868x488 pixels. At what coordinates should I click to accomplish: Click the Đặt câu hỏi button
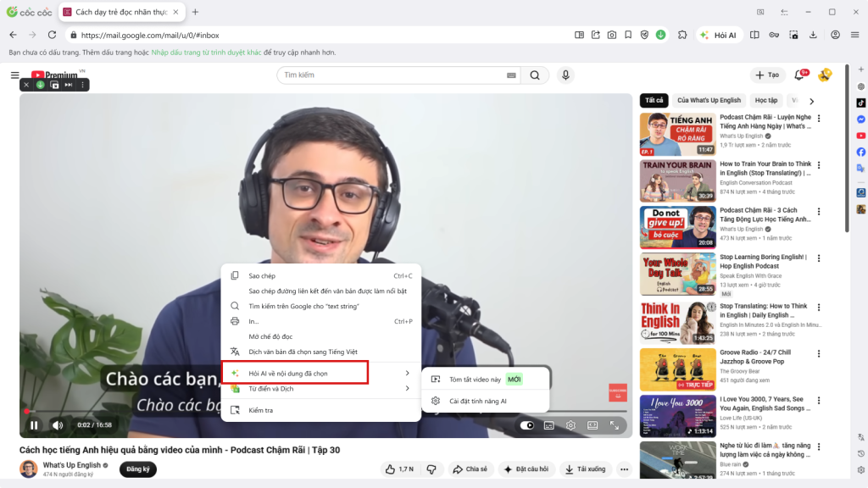[526, 469]
